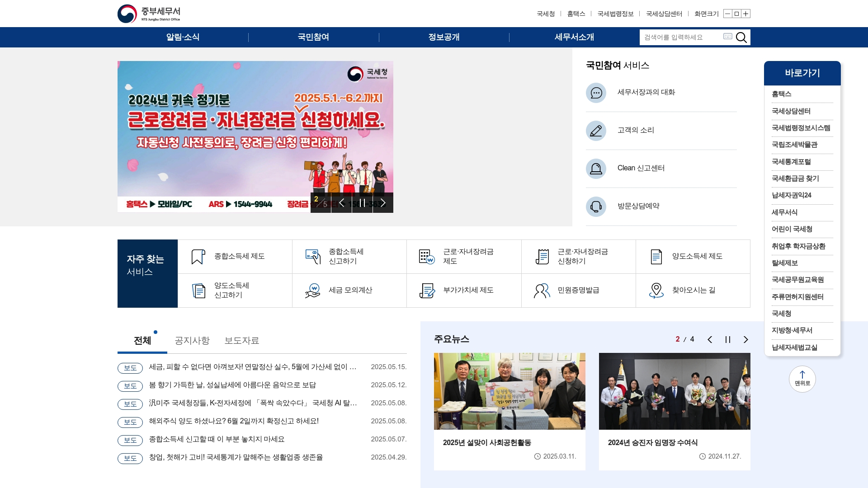The height and width of the screenshot is (488, 868).
Task: Open 탈세제보 shortcut link
Action: tap(785, 263)
